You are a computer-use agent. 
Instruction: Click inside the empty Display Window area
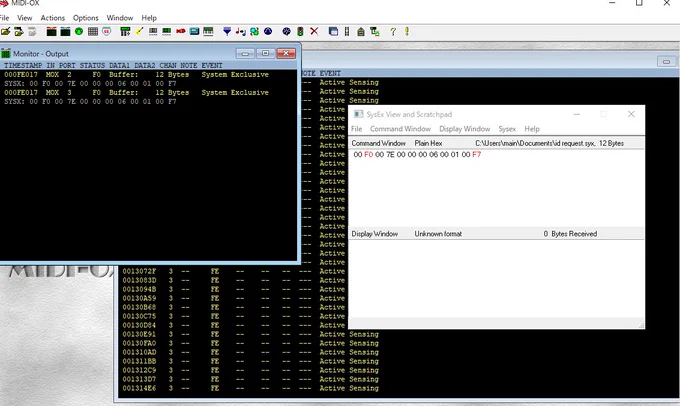[x=496, y=278]
